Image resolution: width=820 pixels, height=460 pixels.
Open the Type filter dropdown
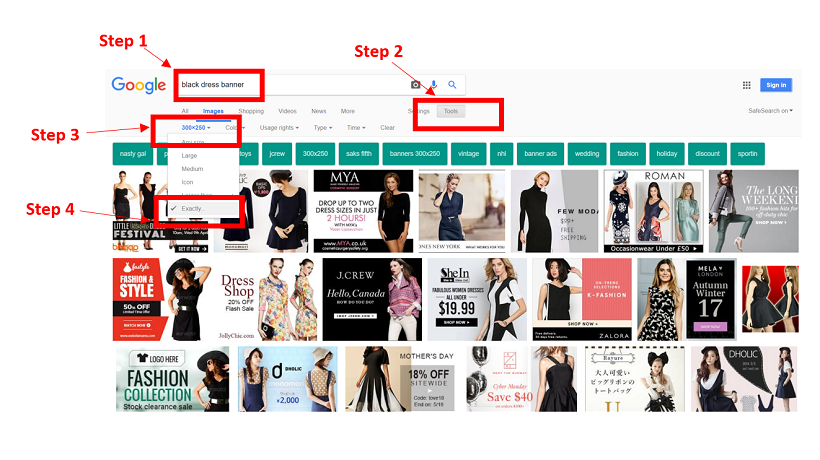[323, 128]
